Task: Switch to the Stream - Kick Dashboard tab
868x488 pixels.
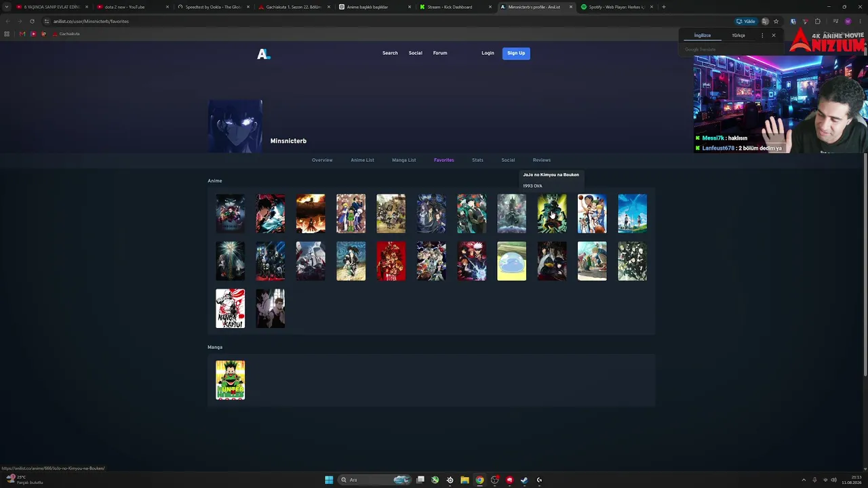Action: coord(454,7)
